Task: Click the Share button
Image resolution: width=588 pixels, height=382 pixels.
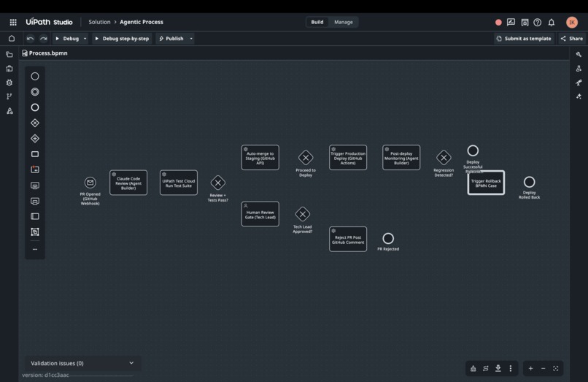Action: point(572,38)
